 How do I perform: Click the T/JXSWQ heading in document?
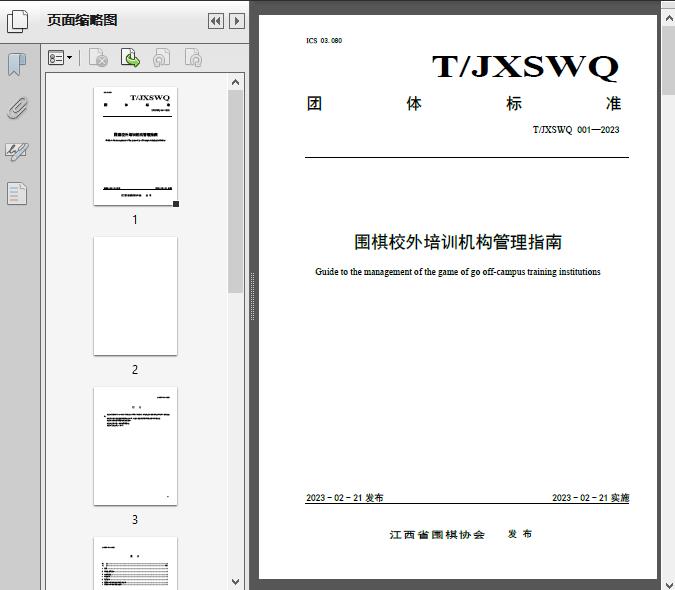526,67
